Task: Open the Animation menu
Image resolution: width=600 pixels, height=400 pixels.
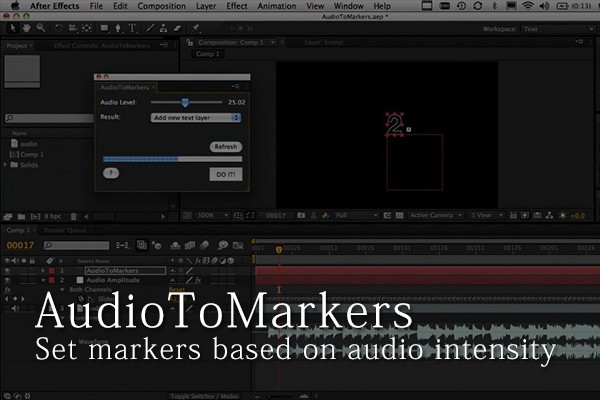Action: [277, 6]
